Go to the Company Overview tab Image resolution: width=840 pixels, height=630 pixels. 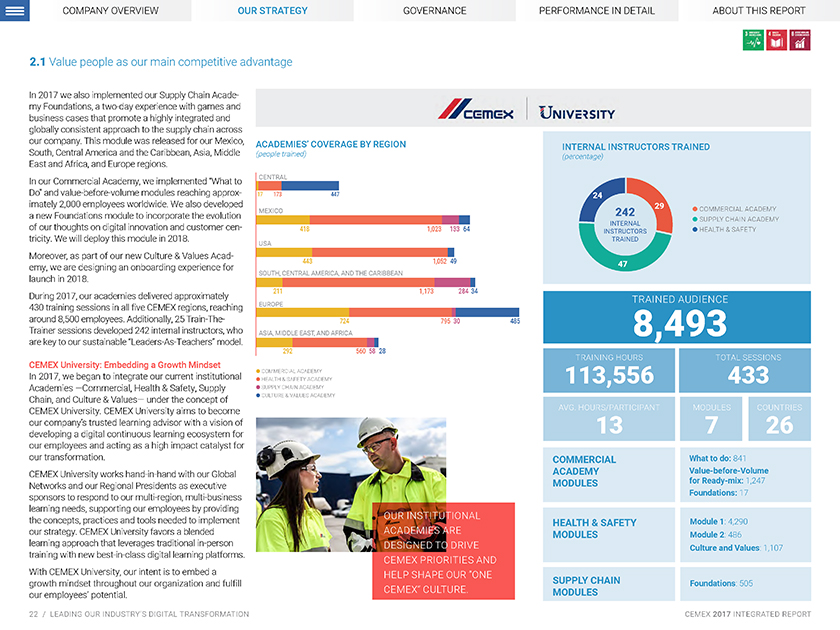coord(110,11)
